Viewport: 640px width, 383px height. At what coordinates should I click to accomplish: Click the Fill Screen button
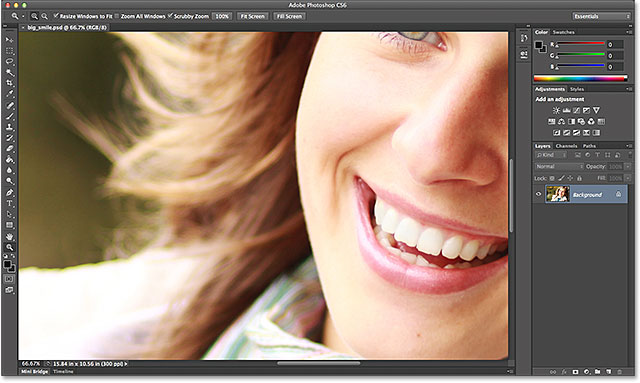289,16
